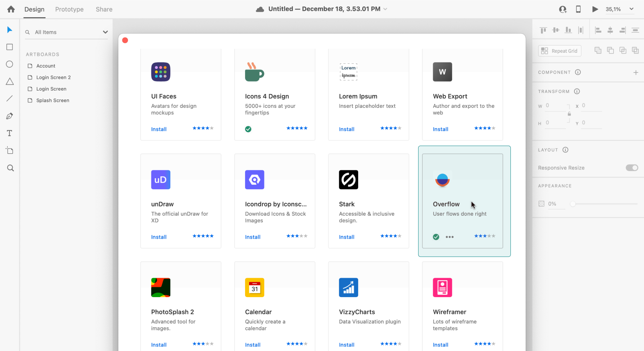
Task: Install the Web Export plugin
Action: coord(440,129)
